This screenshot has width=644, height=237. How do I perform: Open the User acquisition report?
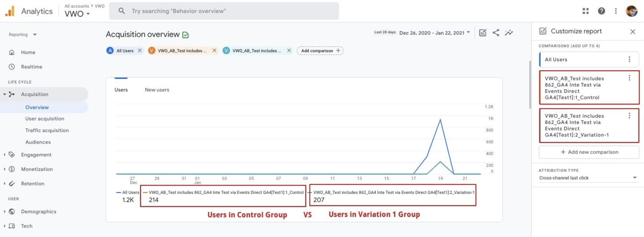click(x=45, y=119)
